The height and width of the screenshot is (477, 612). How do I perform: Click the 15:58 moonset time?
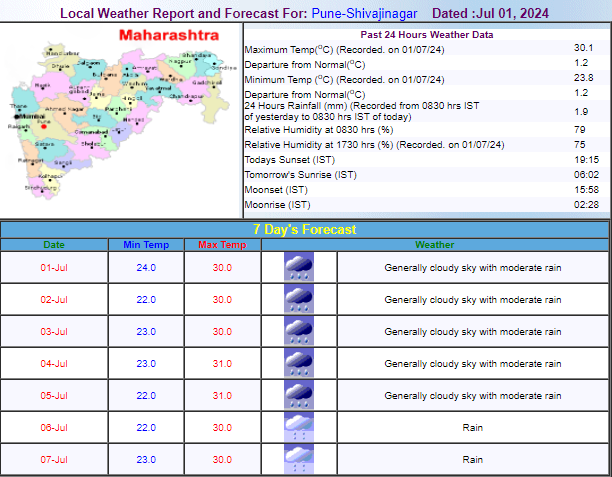(x=586, y=190)
